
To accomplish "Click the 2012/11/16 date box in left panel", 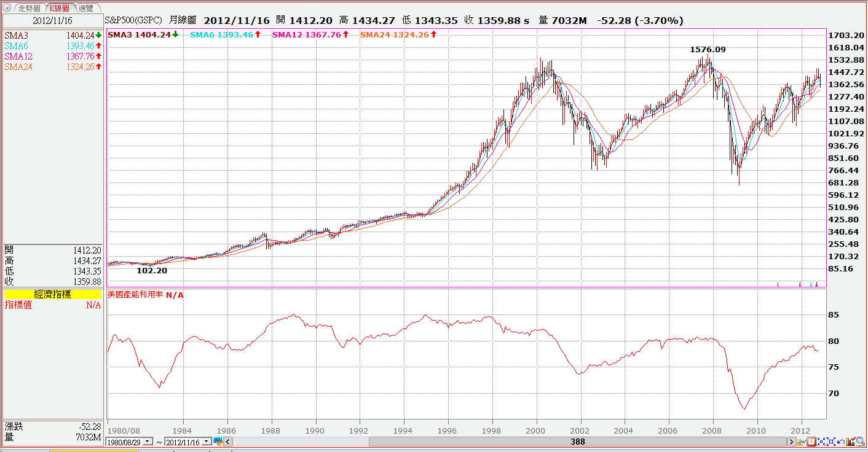I will [53, 21].
